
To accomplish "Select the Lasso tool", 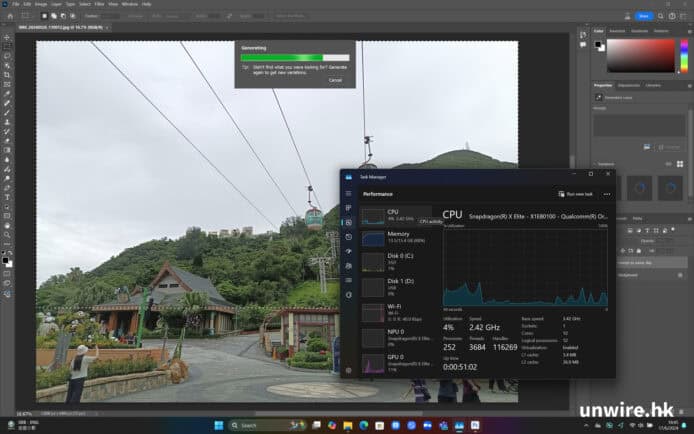I will coord(7,56).
